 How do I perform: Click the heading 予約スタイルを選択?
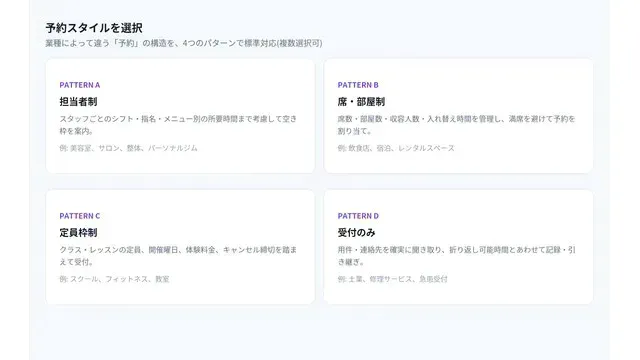[x=94, y=28]
